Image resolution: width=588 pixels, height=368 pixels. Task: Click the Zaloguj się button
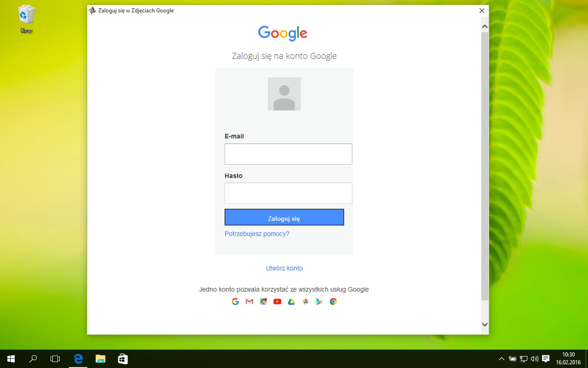point(284,217)
